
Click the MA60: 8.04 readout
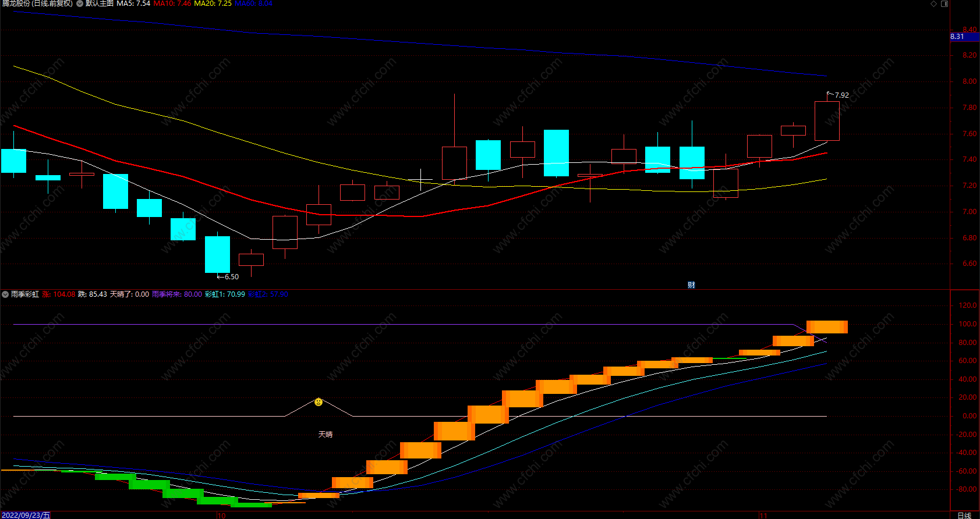pos(253,3)
